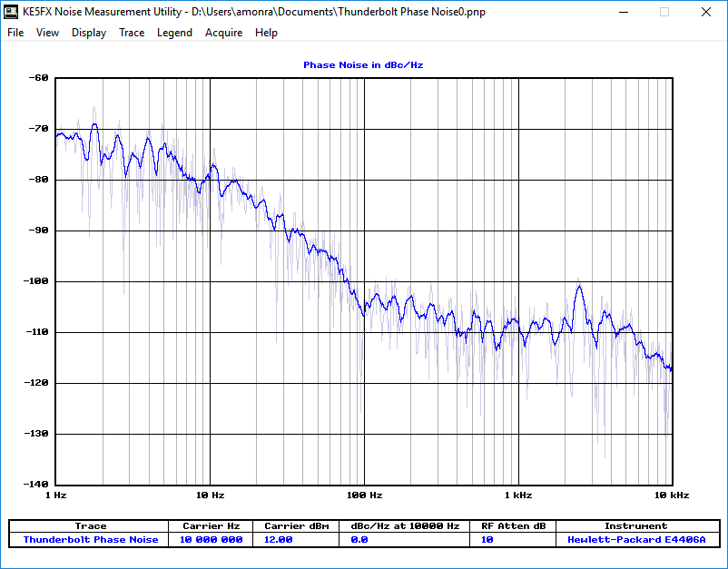Click the -60 y-axis label

tap(38, 78)
